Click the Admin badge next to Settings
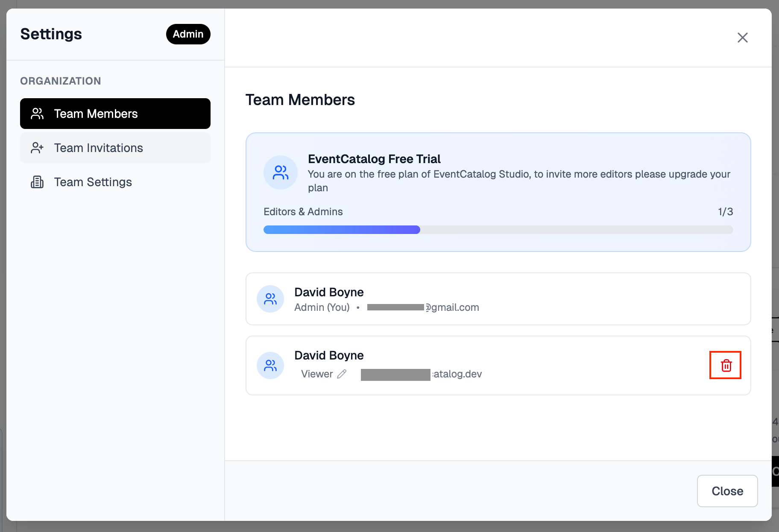This screenshot has width=779, height=532. (188, 34)
